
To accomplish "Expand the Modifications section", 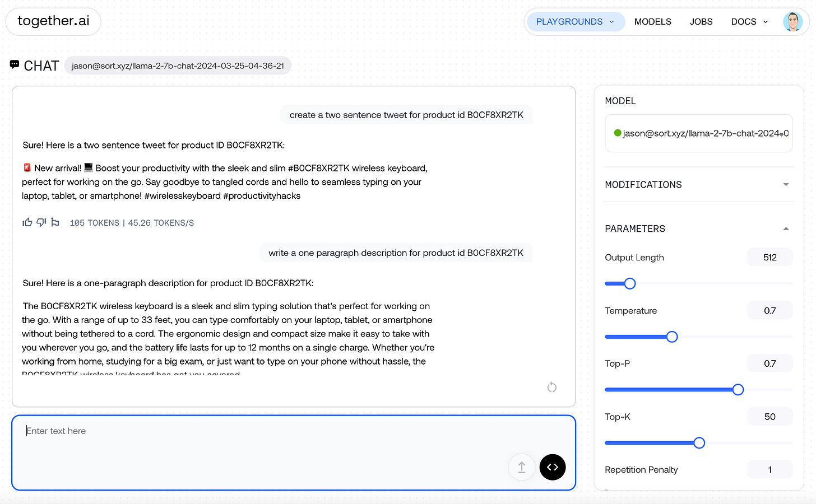I will (x=699, y=185).
